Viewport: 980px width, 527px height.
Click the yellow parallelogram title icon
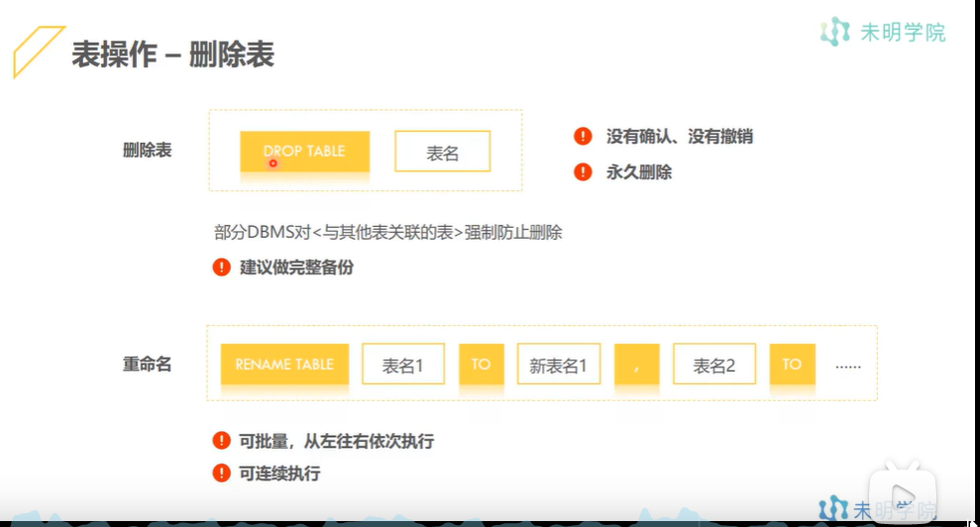(39, 52)
